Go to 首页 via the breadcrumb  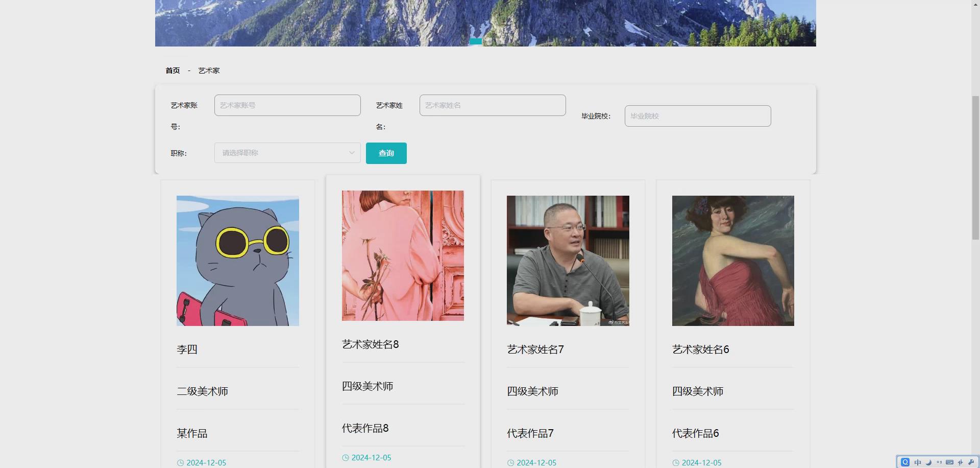pos(173,70)
